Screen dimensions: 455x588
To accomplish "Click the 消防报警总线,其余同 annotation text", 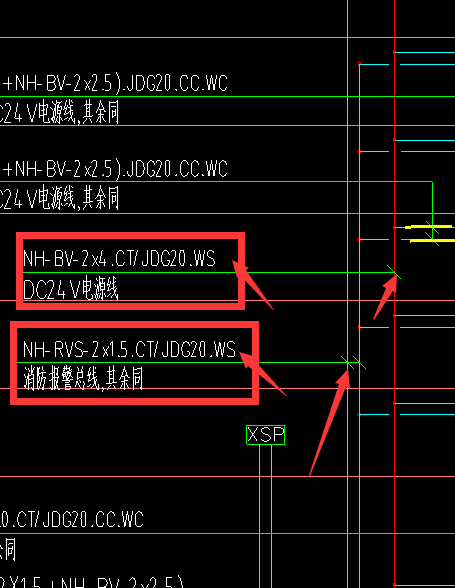I will click(x=83, y=379).
